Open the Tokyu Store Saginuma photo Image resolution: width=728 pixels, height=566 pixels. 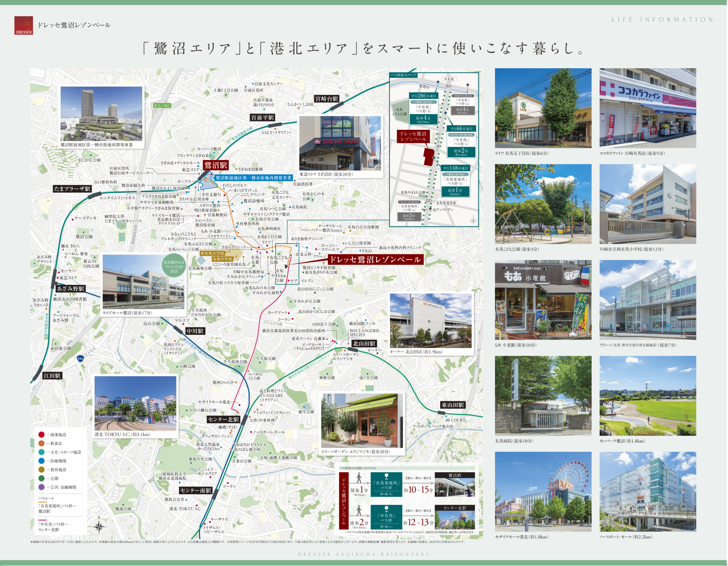pos(340,143)
